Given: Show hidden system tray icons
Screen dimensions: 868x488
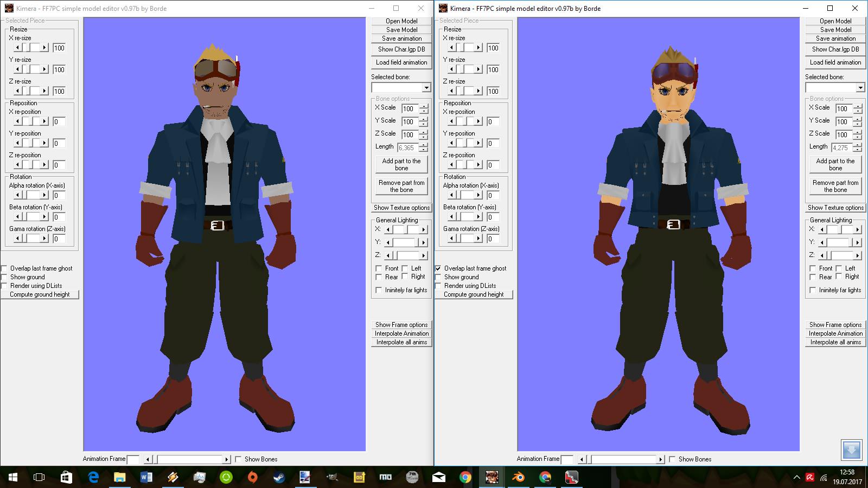Looking at the screenshot, I should click(796, 477).
